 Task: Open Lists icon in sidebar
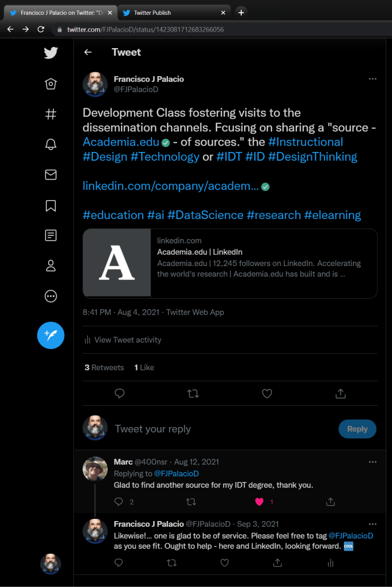[50, 235]
